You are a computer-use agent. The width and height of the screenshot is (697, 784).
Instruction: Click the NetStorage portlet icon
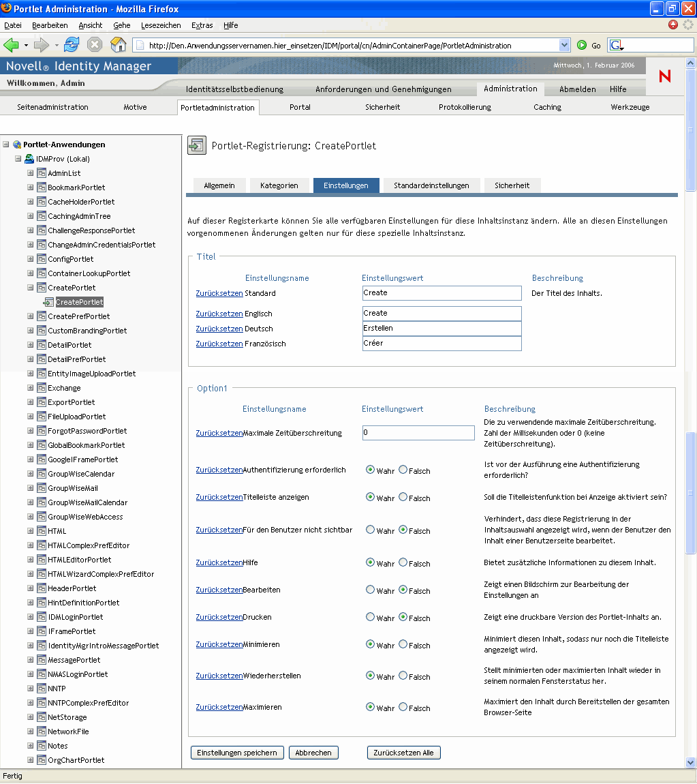coord(42,717)
